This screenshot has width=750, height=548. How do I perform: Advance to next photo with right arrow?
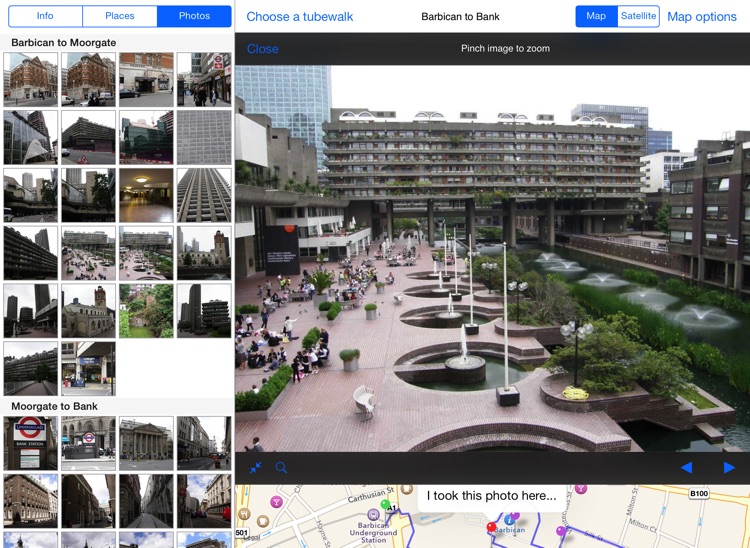(729, 467)
